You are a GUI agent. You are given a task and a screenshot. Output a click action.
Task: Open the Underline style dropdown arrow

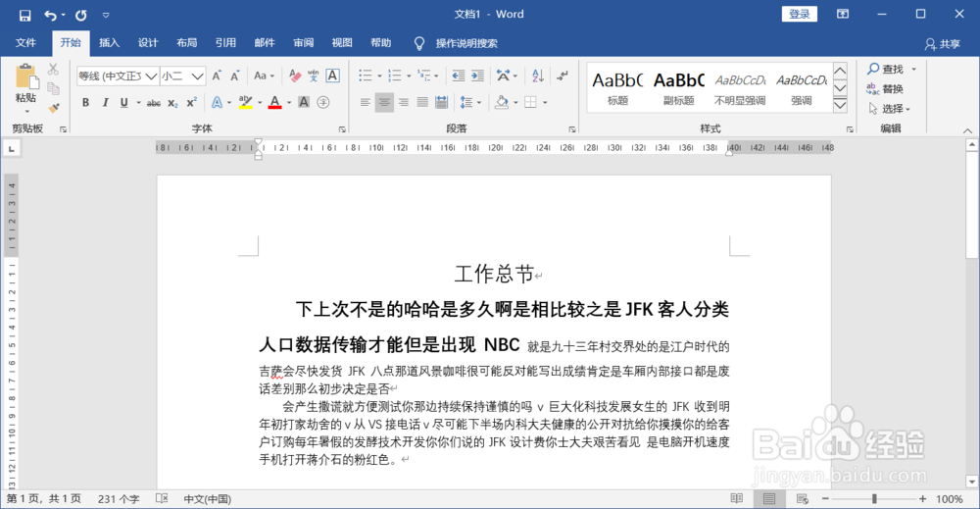pyautogui.click(x=138, y=103)
